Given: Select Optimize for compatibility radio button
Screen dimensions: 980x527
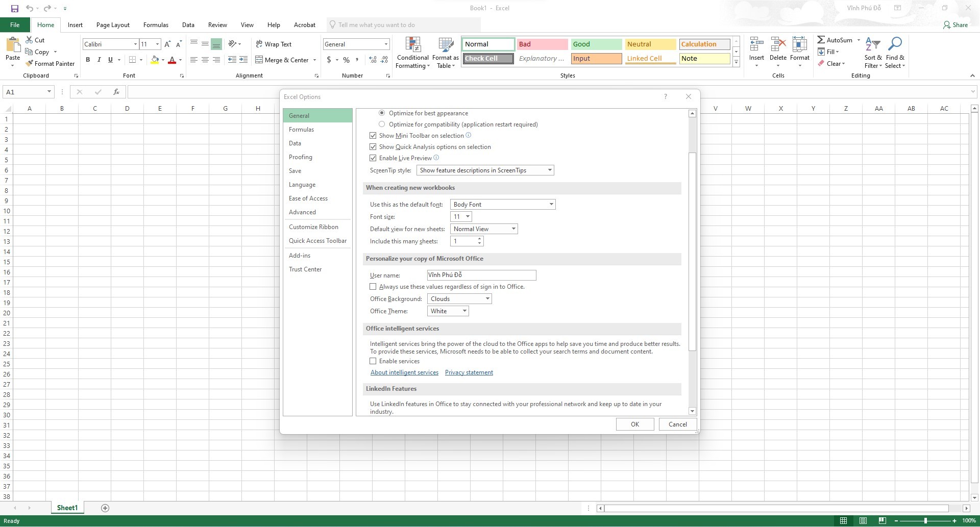Looking at the screenshot, I should click(382, 124).
